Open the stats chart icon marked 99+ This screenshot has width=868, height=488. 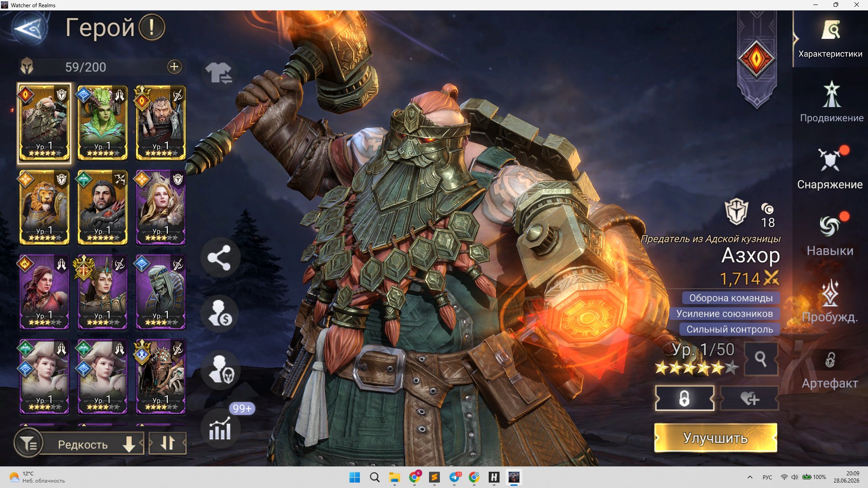point(221,428)
